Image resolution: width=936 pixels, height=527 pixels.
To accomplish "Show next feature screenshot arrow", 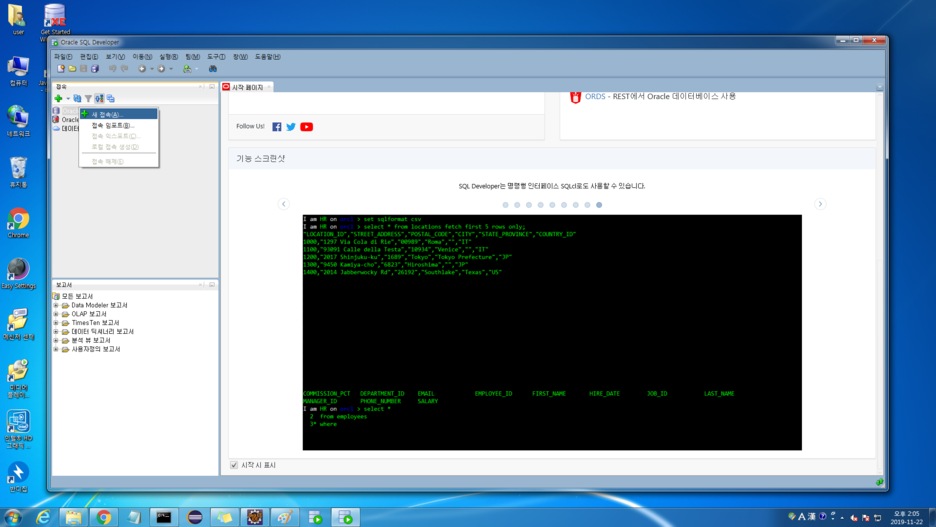I will point(820,204).
